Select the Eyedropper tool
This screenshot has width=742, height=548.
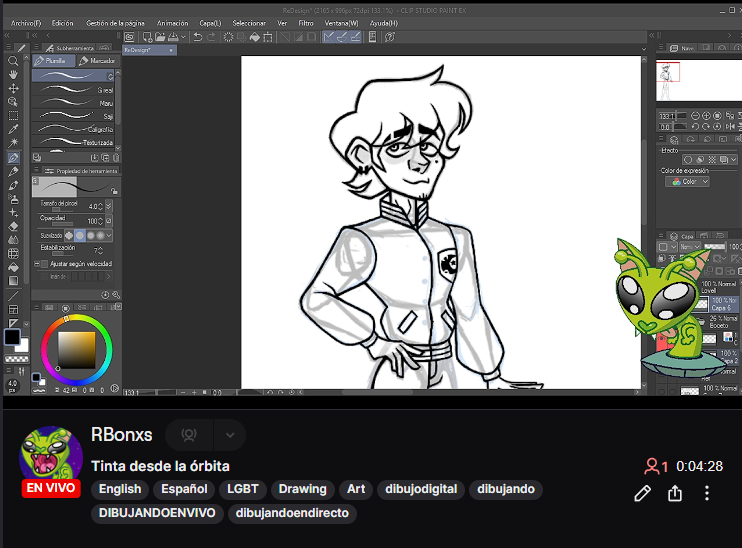tap(13, 130)
